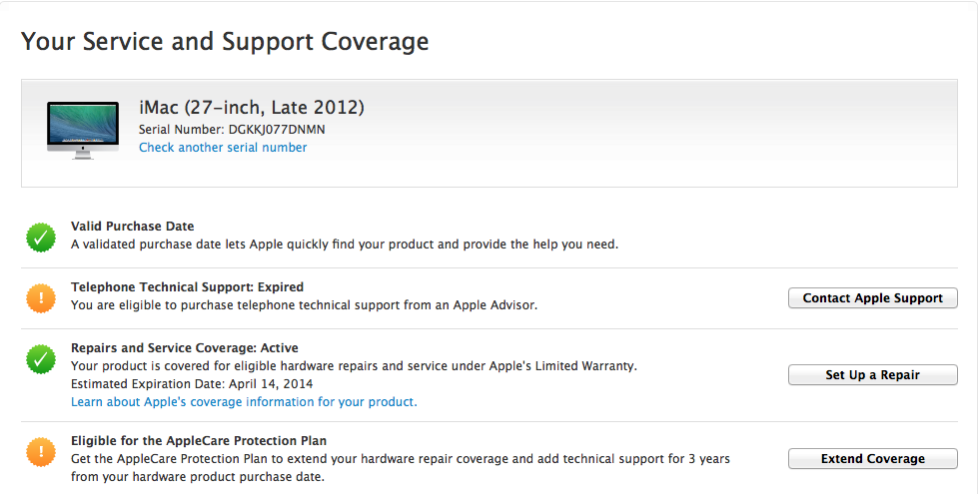Click the Your Service and Support Coverage heading
The image size is (980, 494).
(225, 41)
